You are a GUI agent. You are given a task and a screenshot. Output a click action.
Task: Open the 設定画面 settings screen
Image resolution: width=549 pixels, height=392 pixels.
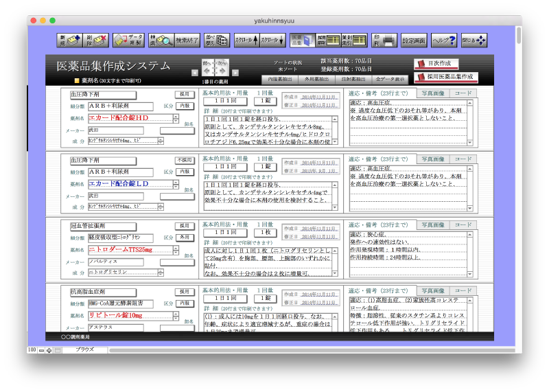click(414, 41)
